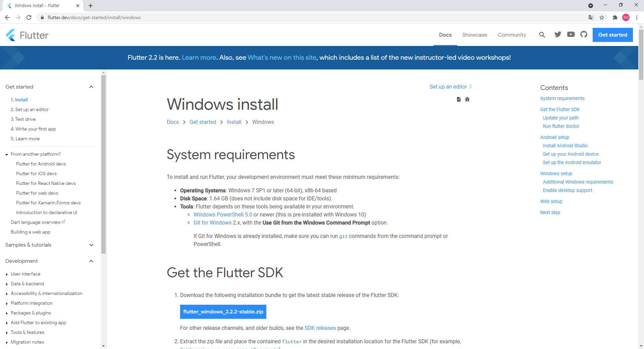Expand Accessibility & internationalization item
This screenshot has height=349, width=644.
pos(7,294)
